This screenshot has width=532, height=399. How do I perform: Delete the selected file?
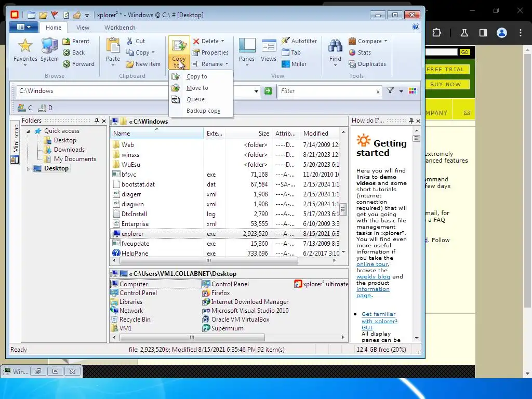(x=206, y=41)
